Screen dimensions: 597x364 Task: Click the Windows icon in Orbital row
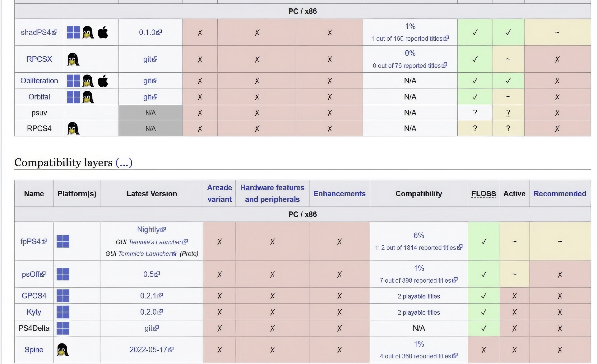tap(73, 97)
